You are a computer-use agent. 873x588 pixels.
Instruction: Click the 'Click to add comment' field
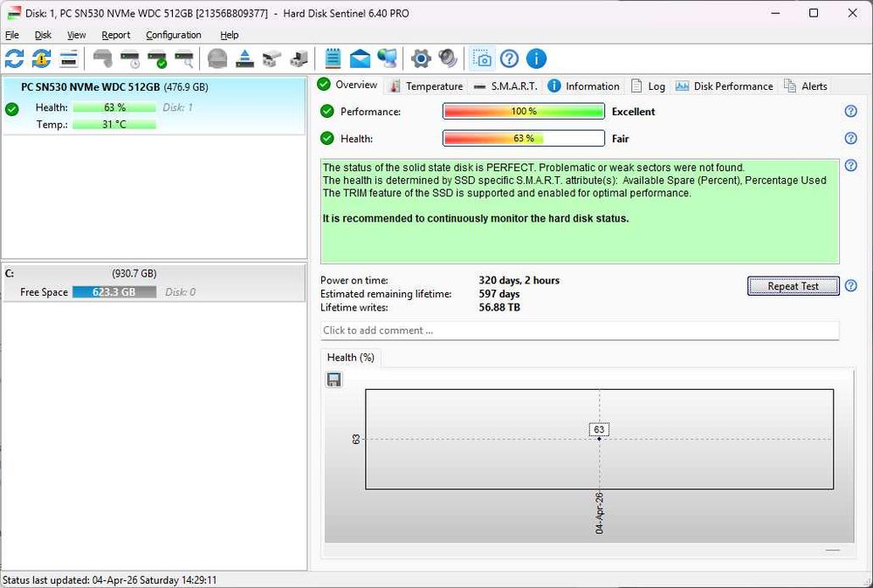[x=580, y=331]
